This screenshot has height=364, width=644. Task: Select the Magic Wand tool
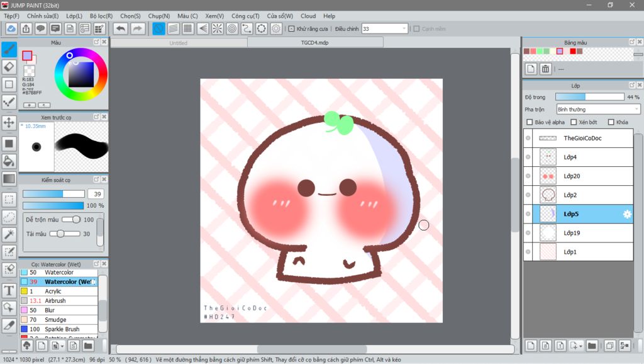9,234
